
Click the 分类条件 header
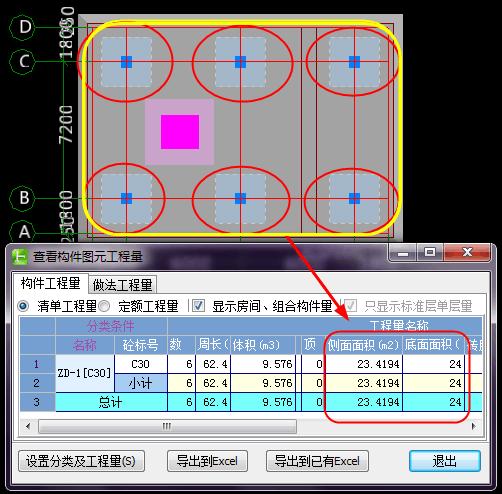[111, 326]
